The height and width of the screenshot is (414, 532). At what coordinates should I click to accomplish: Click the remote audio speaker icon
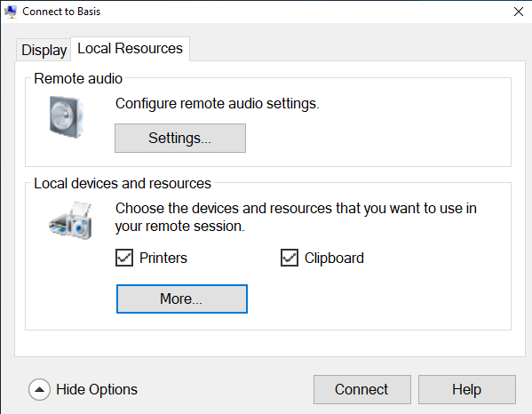(66, 117)
